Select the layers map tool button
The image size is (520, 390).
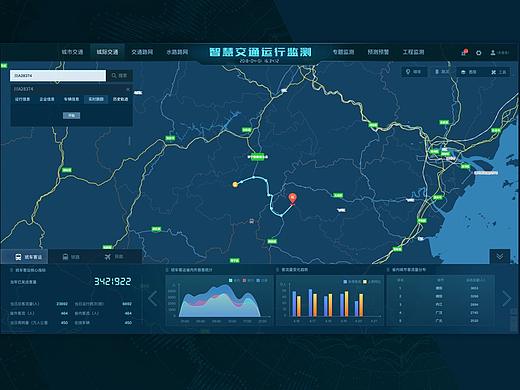click(x=469, y=72)
